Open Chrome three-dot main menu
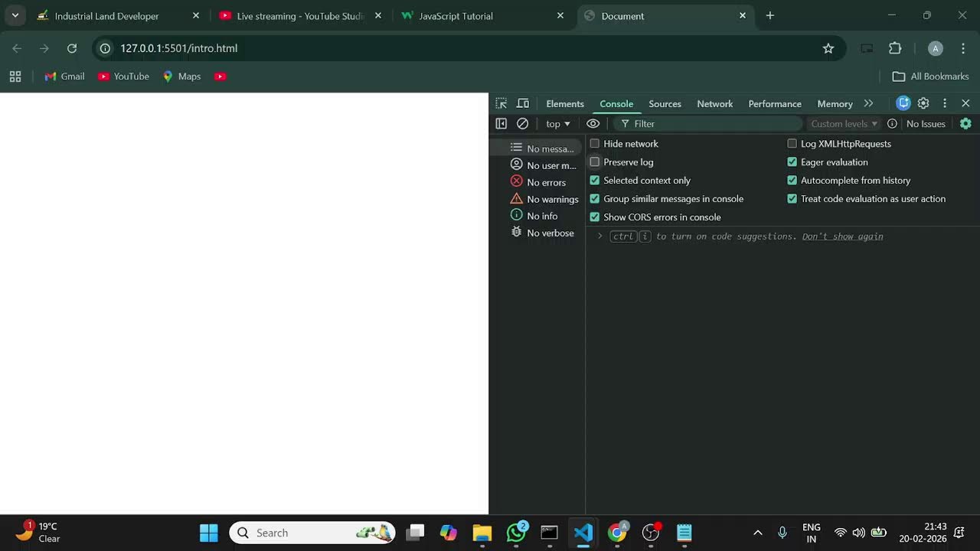 tap(963, 48)
